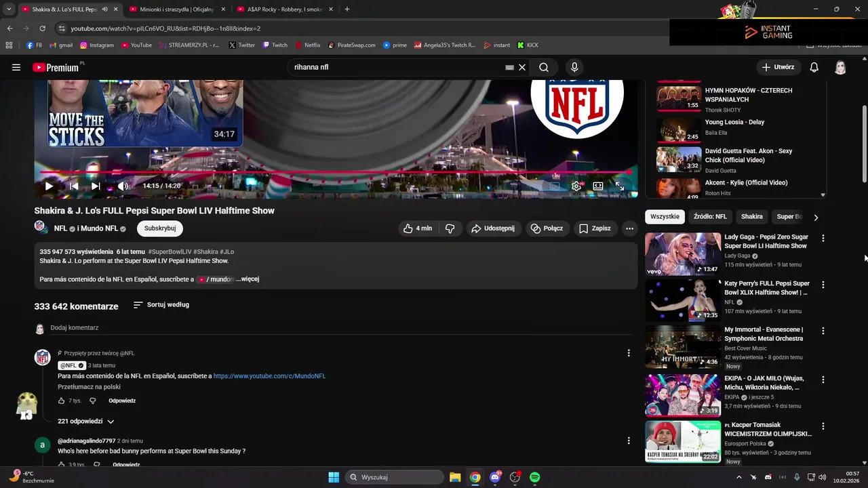Open options for EKIPA video
Screen dimensions: 868x488
click(823, 380)
